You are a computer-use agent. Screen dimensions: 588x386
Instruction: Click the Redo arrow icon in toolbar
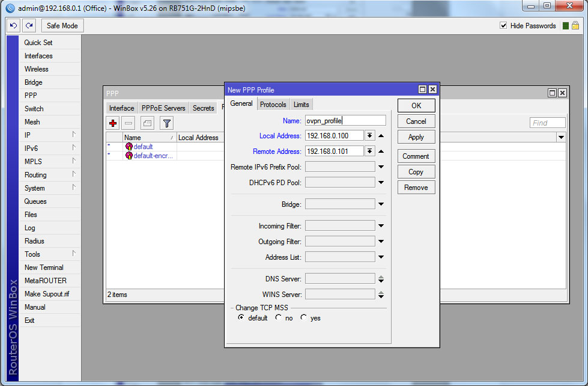point(29,26)
